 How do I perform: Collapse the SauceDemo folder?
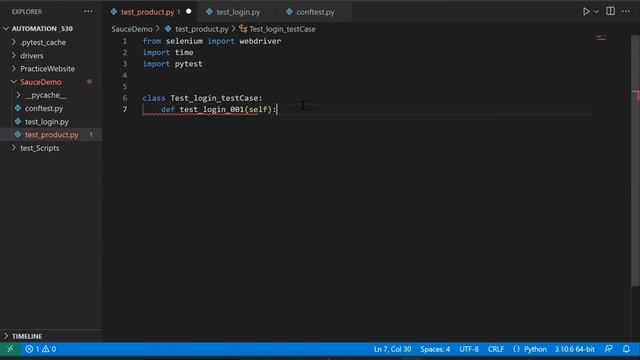[41, 82]
